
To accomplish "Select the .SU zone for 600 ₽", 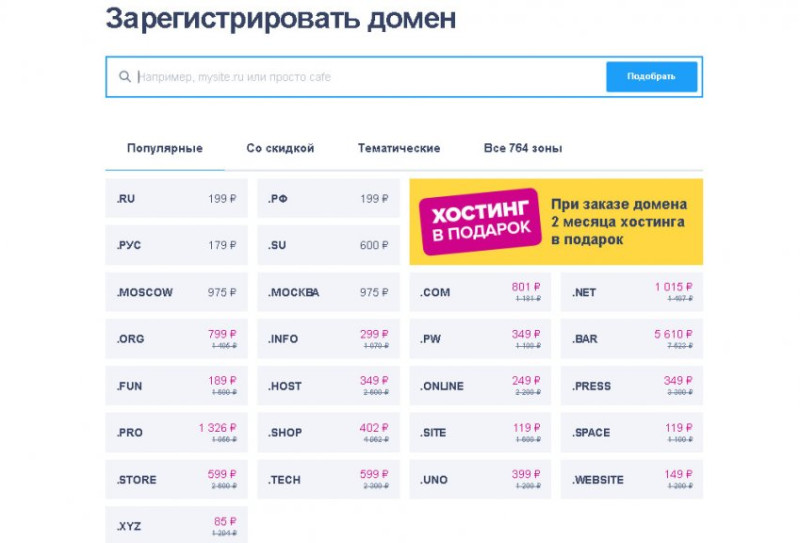I will click(329, 245).
